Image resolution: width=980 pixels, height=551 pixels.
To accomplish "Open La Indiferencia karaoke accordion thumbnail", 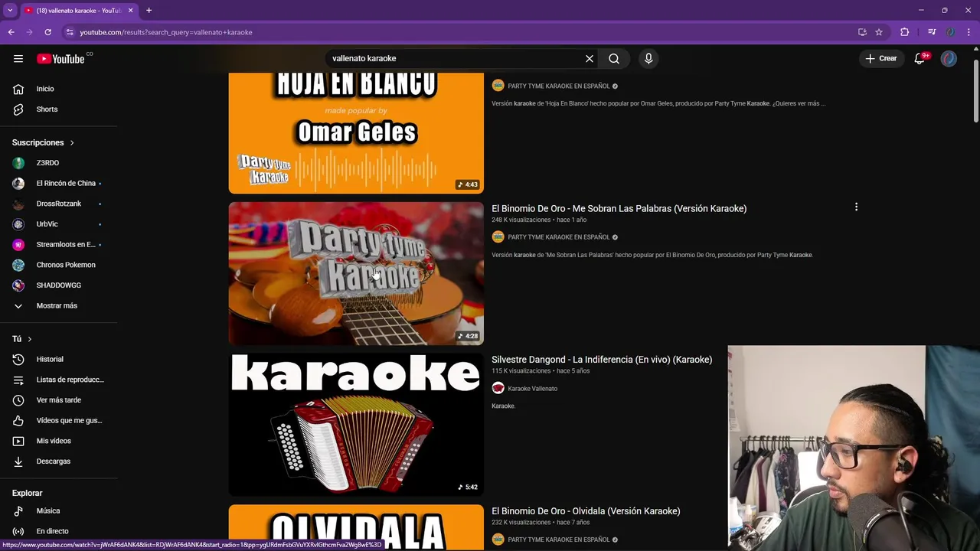I will [x=356, y=425].
